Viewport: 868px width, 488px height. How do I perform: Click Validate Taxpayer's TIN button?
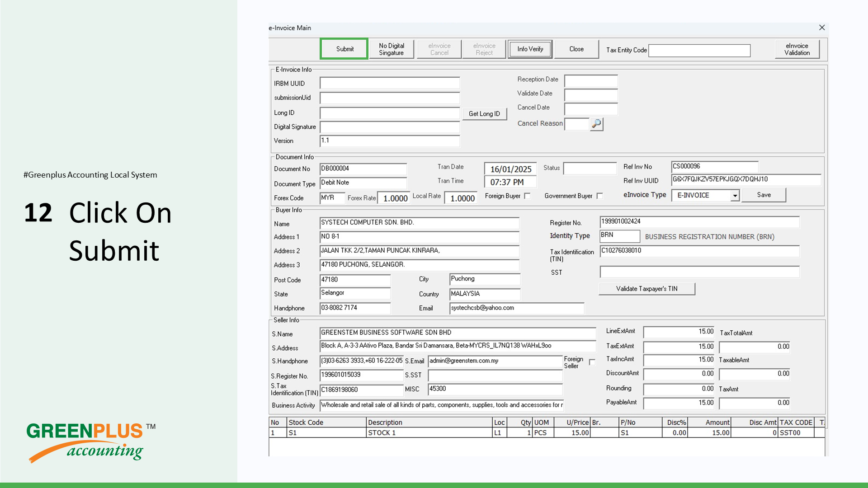(647, 289)
